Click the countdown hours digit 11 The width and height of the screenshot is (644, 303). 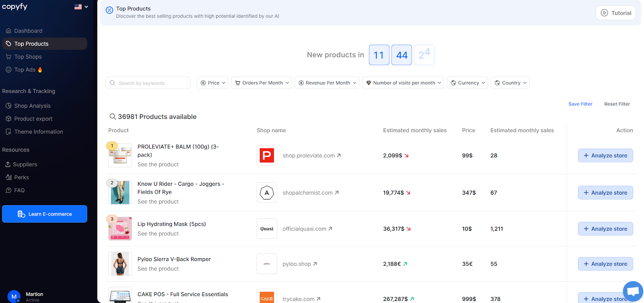pos(379,55)
